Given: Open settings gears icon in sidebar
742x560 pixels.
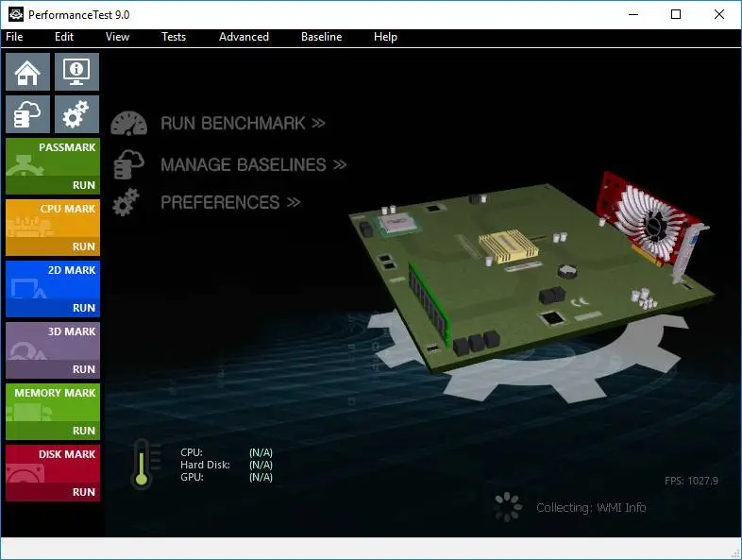Looking at the screenshot, I should [x=76, y=114].
